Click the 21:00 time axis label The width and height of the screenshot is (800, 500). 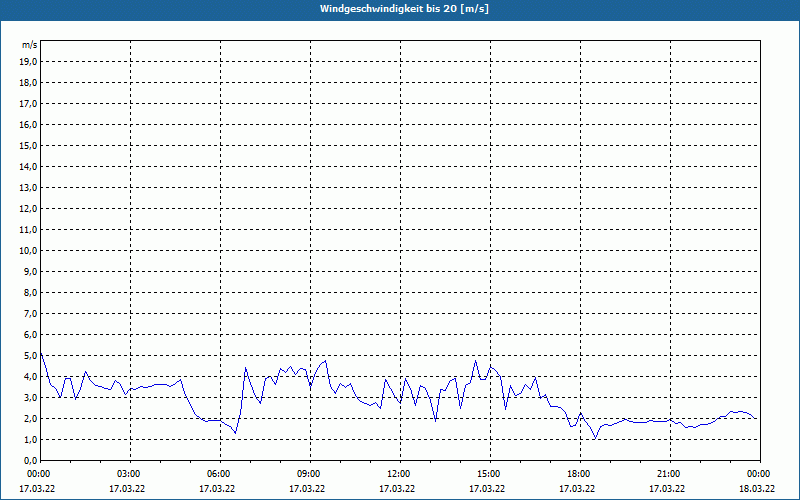668,474
